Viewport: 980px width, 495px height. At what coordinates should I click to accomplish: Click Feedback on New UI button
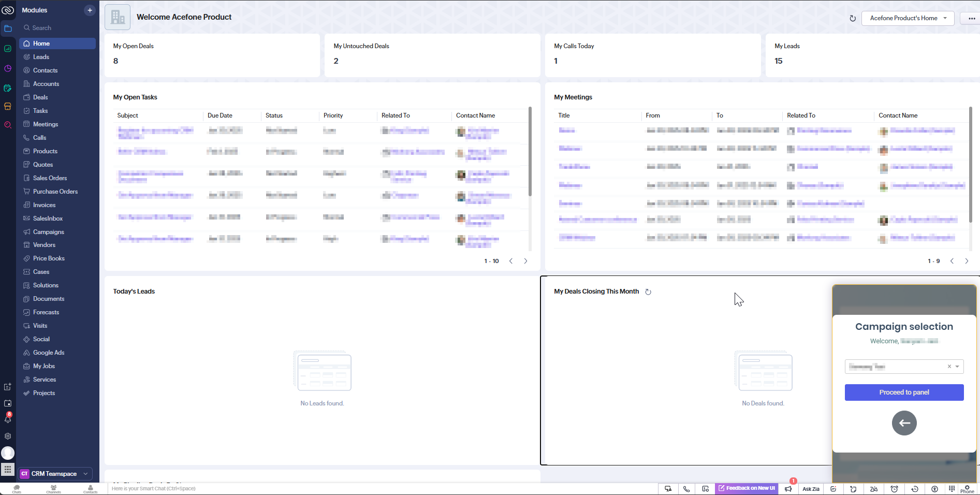tap(747, 488)
